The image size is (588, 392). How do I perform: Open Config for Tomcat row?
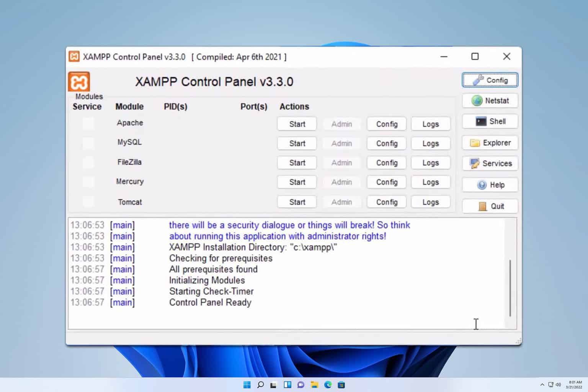[x=387, y=202]
